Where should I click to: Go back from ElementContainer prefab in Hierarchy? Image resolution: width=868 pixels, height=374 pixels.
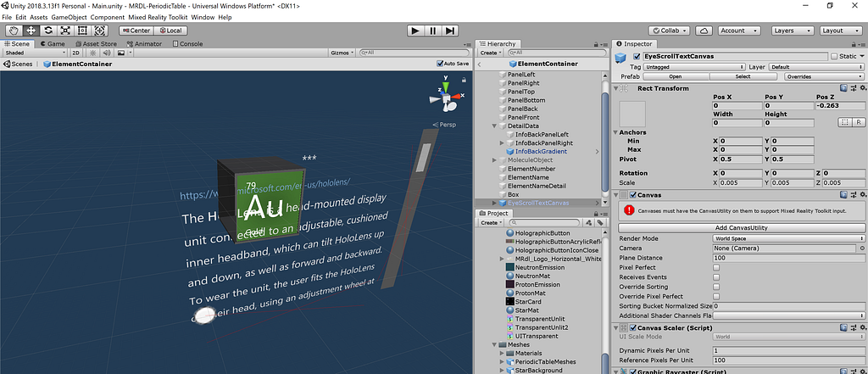[479, 64]
